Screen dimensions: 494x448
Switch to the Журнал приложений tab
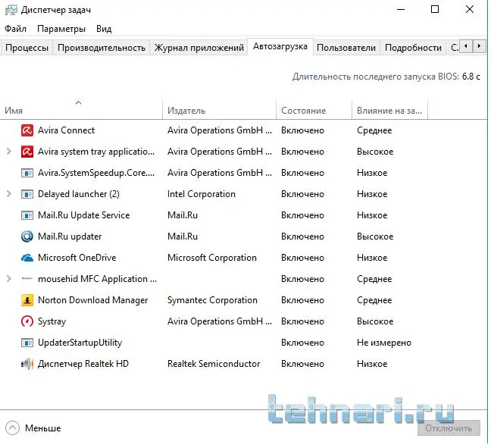199,48
